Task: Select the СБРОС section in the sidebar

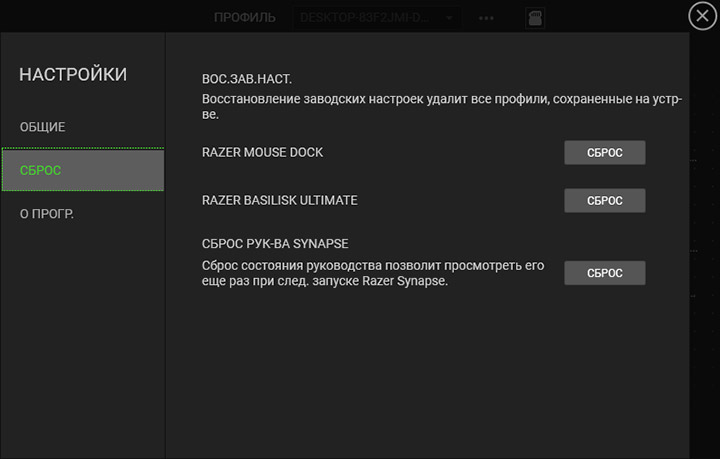Action: click(83, 169)
